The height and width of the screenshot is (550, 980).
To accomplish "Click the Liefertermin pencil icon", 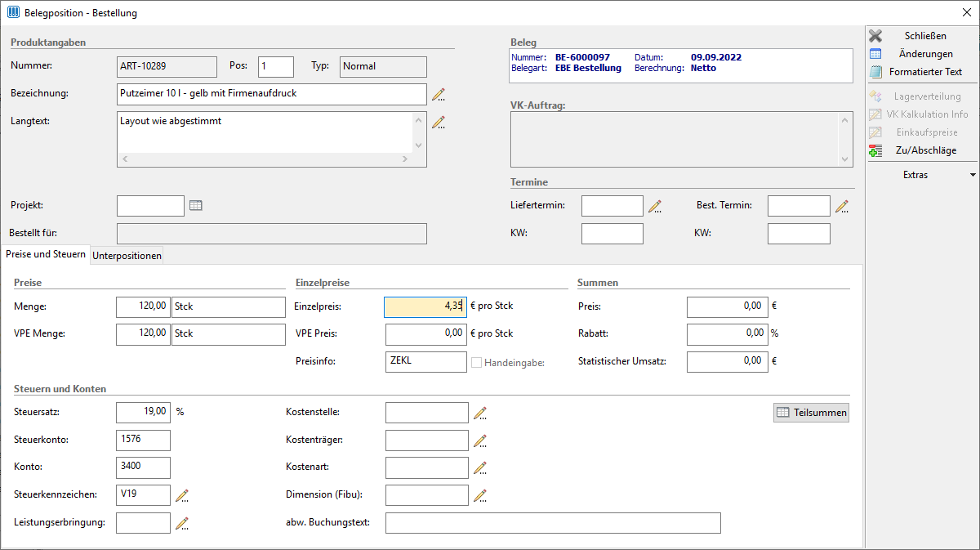I will [x=655, y=206].
